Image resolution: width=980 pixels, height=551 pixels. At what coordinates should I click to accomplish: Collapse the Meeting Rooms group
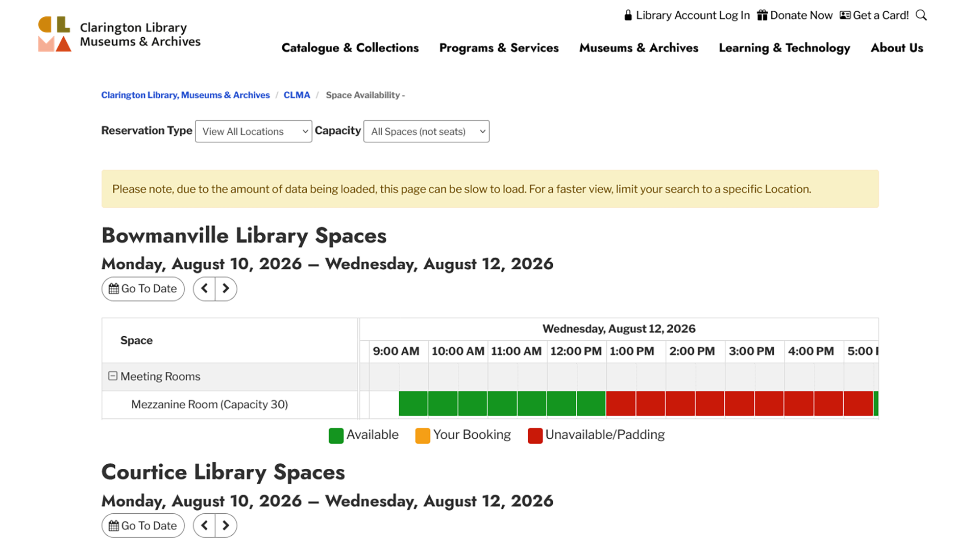pyautogui.click(x=113, y=376)
